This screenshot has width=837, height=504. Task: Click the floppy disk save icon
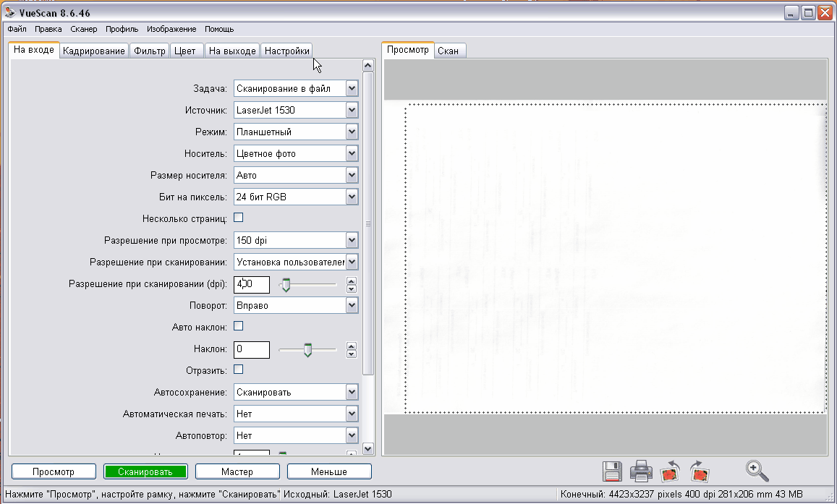(x=612, y=471)
